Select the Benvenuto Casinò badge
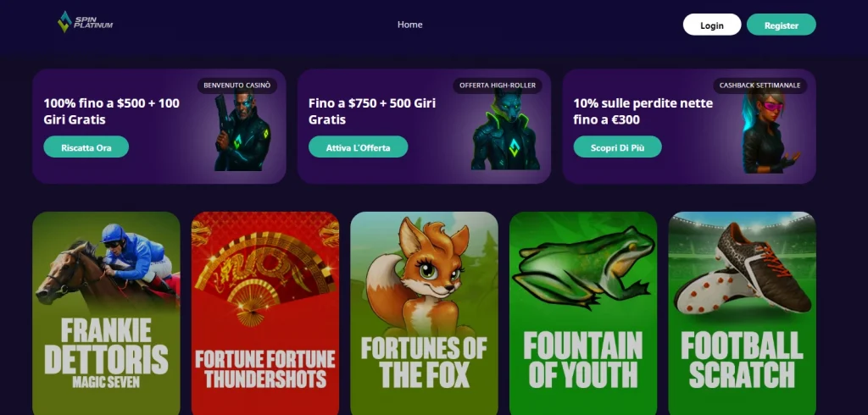868x415 pixels. [x=237, y=86]
